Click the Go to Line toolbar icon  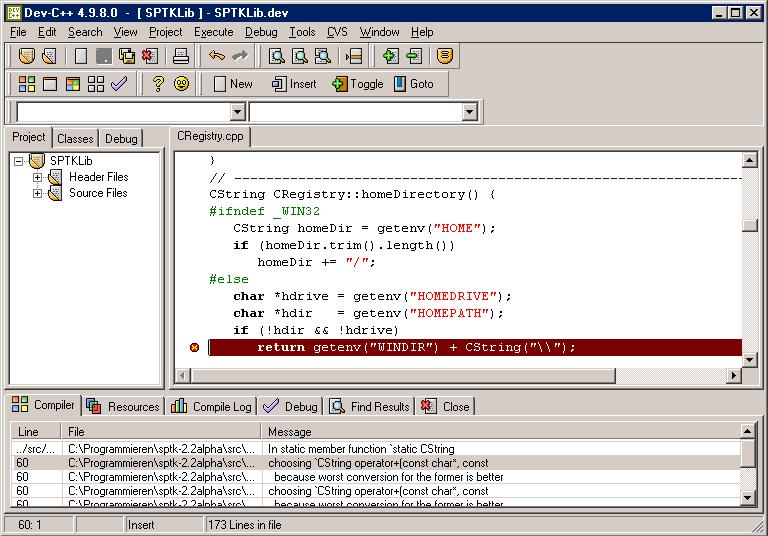(354, 56)
